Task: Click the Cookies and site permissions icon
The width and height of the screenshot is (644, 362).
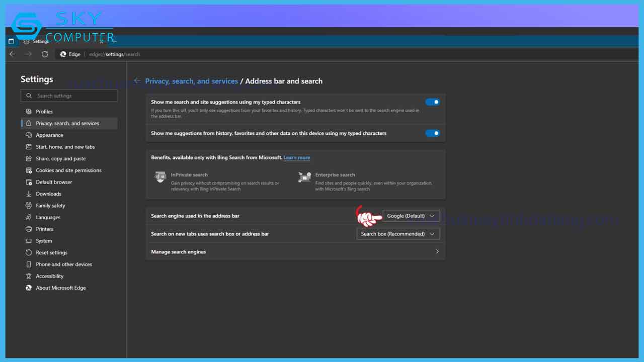Action: [29, 170]
